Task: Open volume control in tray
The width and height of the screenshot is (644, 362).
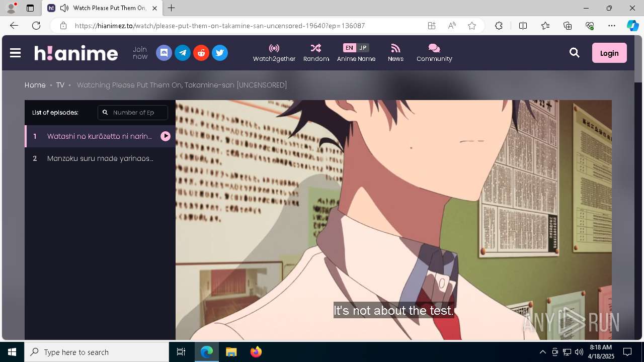Action: (579, 352)
